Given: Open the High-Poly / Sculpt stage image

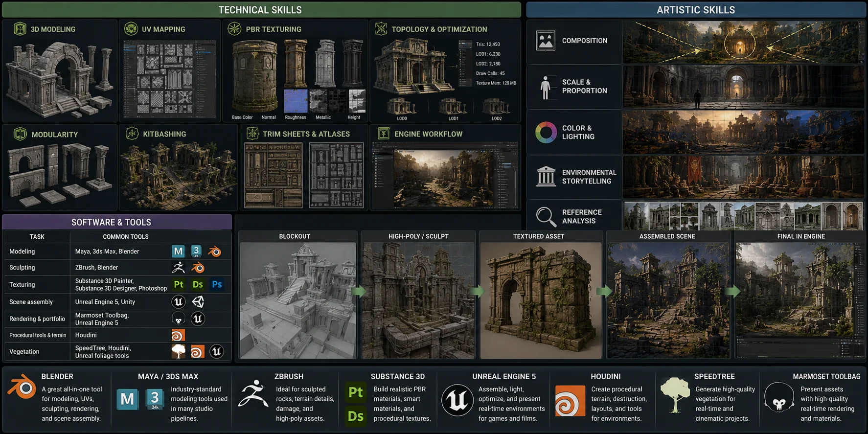Looking at the screenshot, I should pos(418,300).
